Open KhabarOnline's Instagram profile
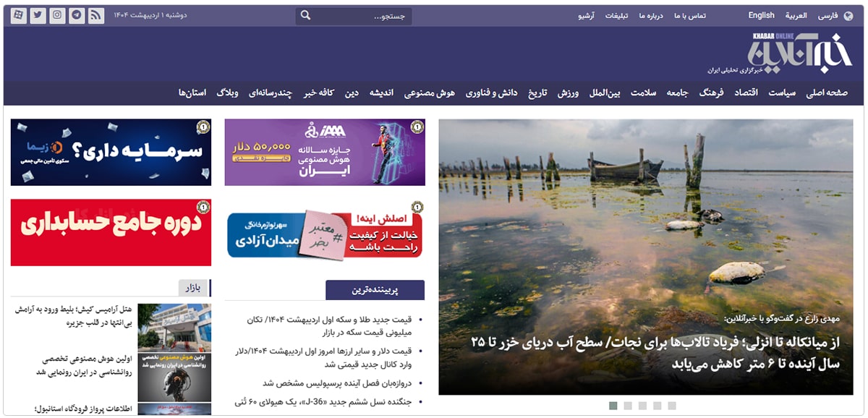The height and width of the screenshot is (418, 868). click(56, 14)
